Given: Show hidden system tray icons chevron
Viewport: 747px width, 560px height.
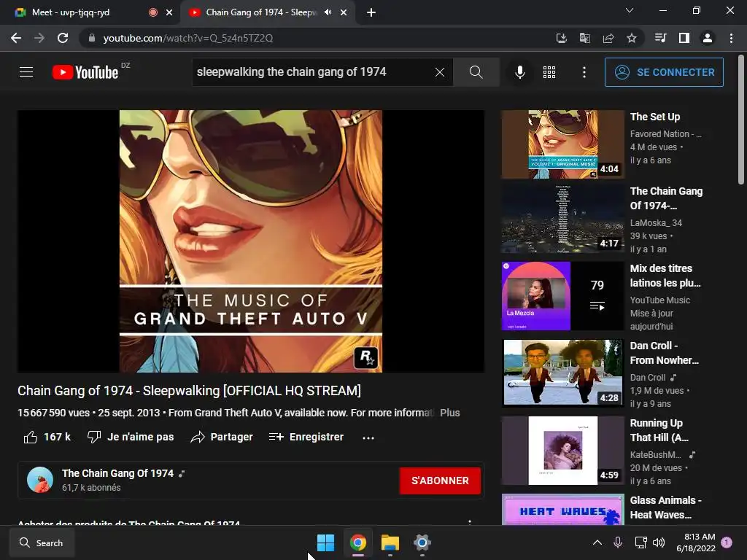Looking at the screenshot, I should click(x=597, y=542).
